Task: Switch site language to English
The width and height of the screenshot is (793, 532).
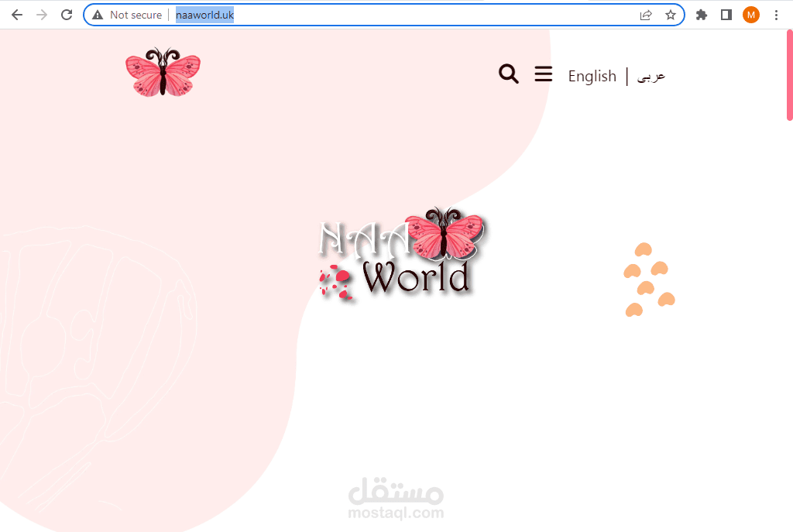Action: (592, 75)
